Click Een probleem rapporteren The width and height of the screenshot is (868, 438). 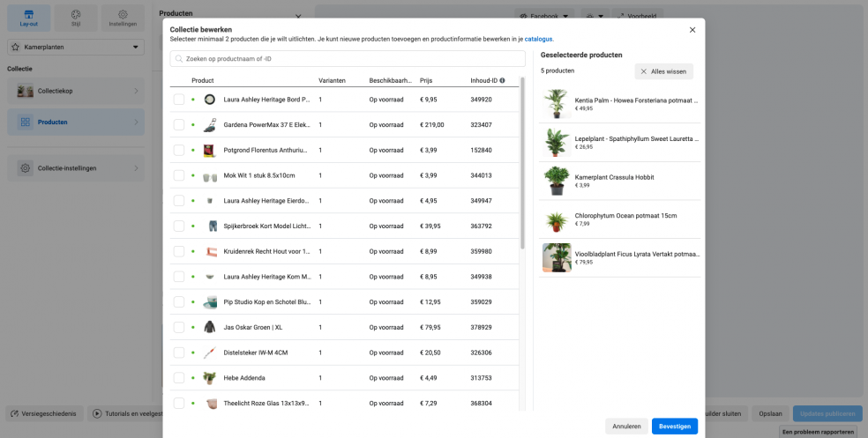click(819, 431)
